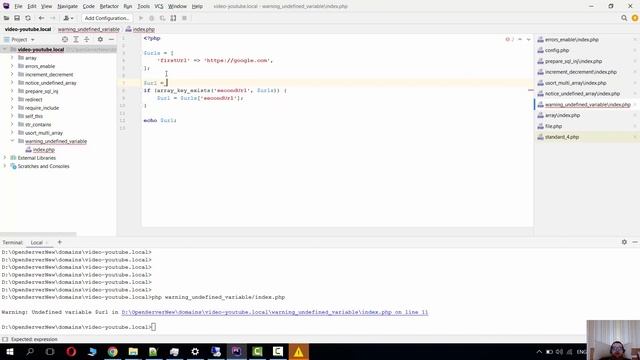Open the Refactor menu
Viewport: 640px width, 360px height.
pos(109,7)
